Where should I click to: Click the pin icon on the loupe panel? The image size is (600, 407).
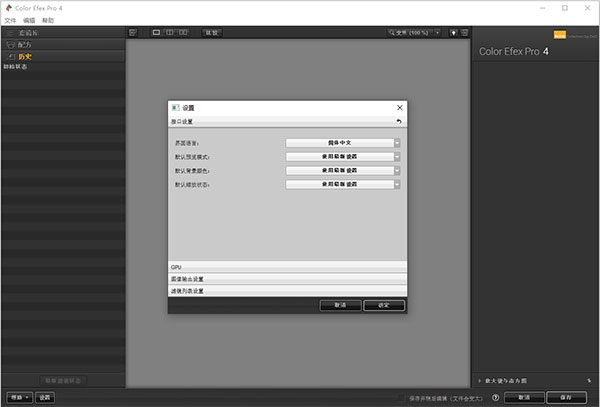[x=589, y=381]
